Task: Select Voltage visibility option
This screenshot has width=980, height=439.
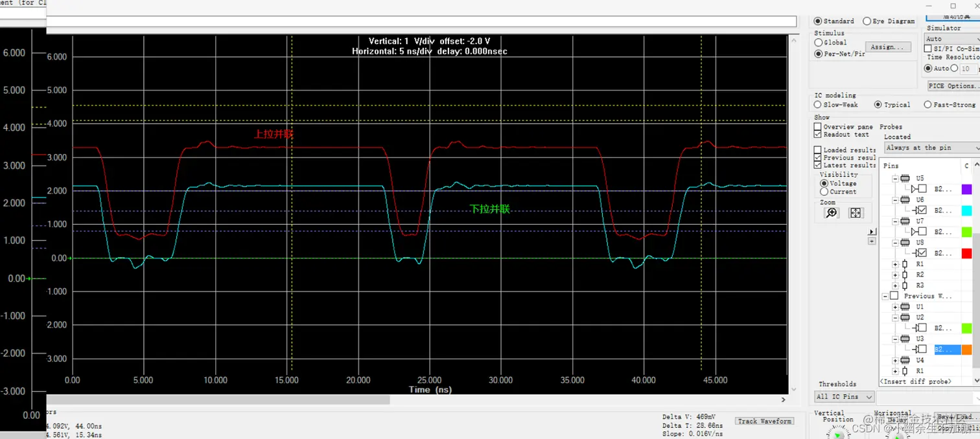Action: (824, 183)
